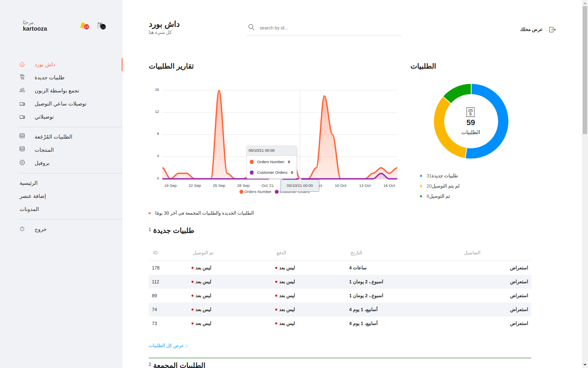Viewport: 588px width, 368px height.
Task: Click the cart icon for طلبيات جديدة
Action: [22, 77]
